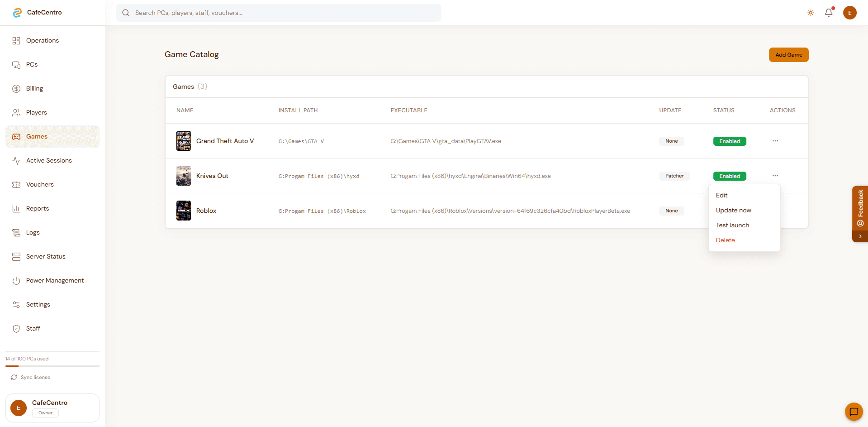This screenshot has width=868, height=427.
Task: Open the notifications bell
Action: [x=829, y=13]
